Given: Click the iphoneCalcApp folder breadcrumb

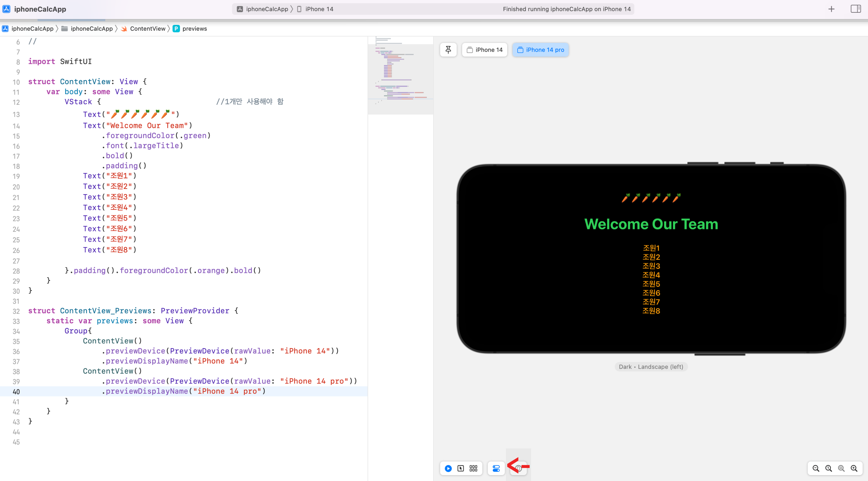Looking at the screenshot, I should tap(91, 29).
